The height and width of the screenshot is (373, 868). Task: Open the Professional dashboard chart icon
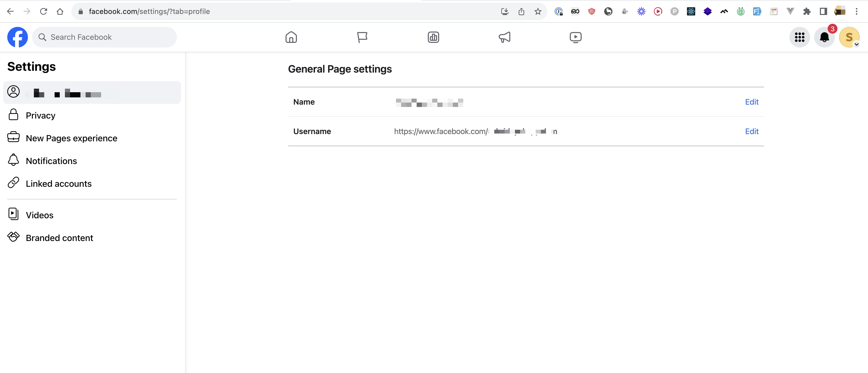(x=433, y=37)
